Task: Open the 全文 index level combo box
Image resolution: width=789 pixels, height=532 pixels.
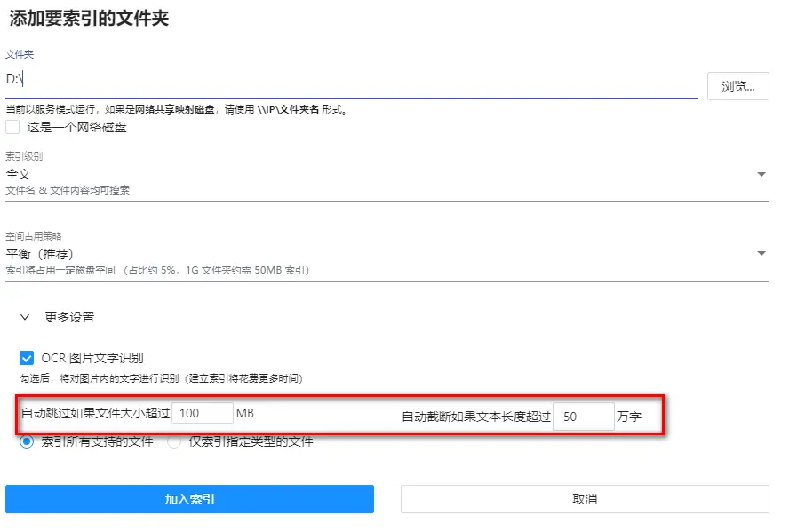Action: pyautogui.click(x=355, y=175)
